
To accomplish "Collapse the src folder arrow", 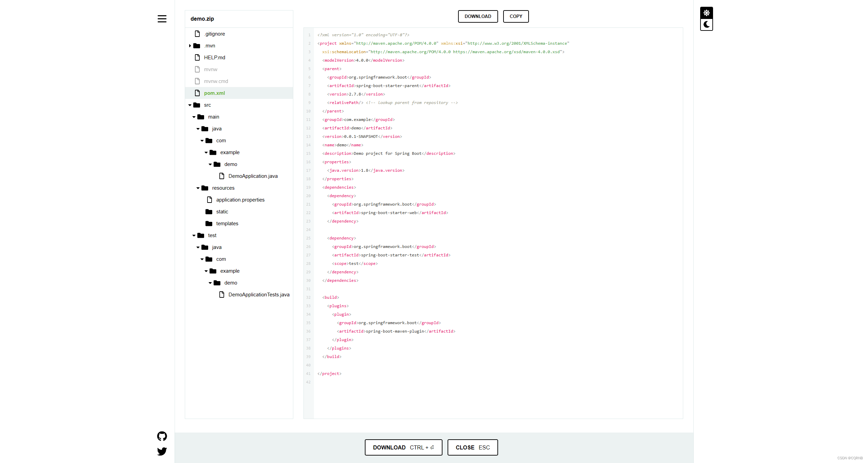I will (190, 105).
